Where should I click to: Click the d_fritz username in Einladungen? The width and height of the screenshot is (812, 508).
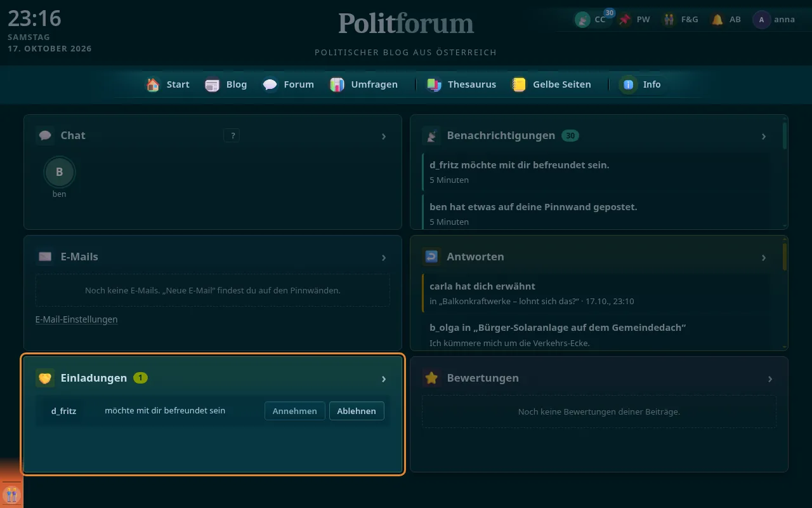[x=64, y=411]
